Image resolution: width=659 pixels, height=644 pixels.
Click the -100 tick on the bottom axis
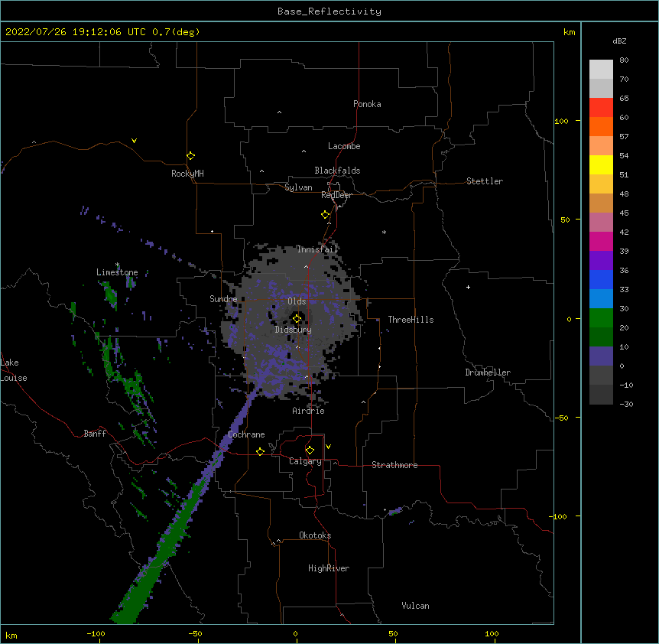point(96,633)
